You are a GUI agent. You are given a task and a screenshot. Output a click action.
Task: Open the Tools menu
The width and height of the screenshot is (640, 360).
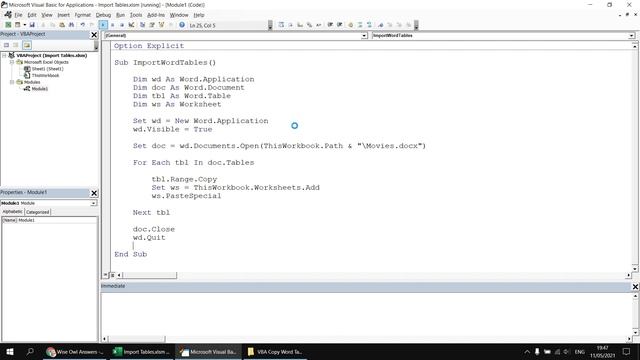coord(136,15)
